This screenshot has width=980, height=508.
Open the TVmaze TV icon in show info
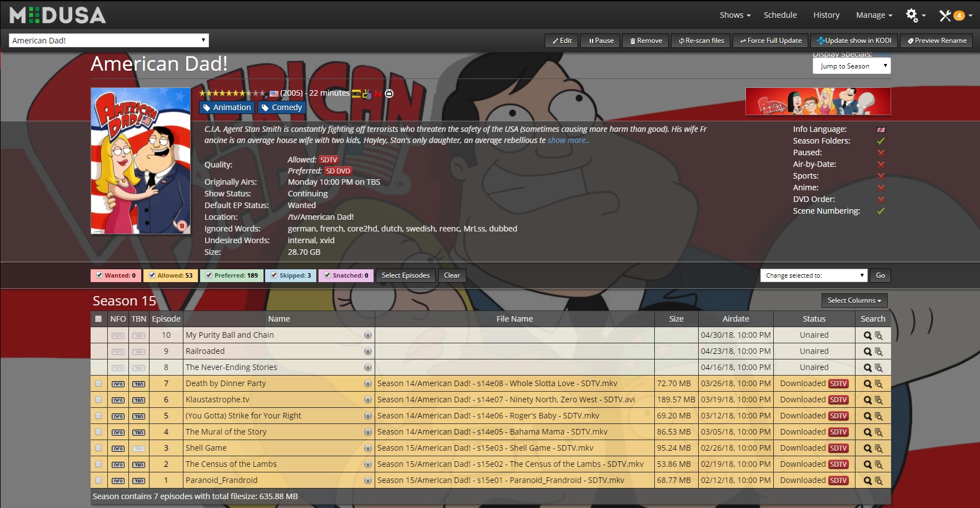(389, 93)
